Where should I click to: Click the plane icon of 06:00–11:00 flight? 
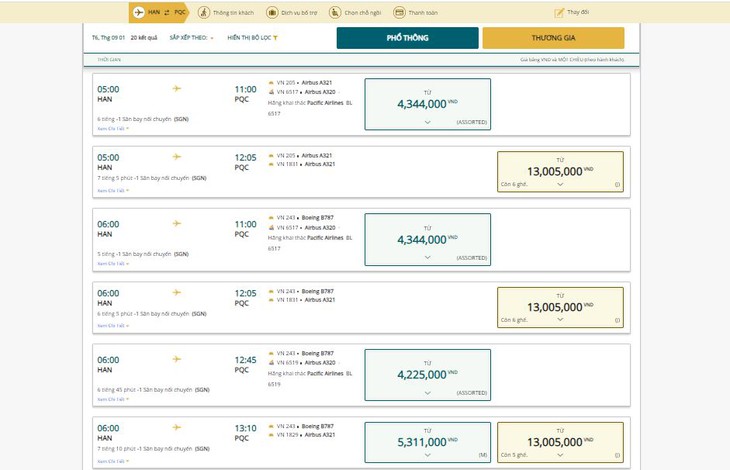pos(176,223)
